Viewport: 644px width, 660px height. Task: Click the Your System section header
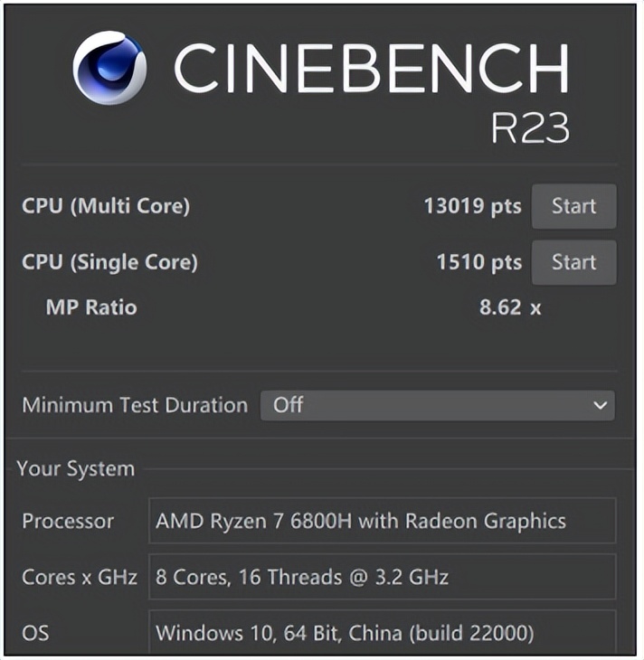point(75,468)
